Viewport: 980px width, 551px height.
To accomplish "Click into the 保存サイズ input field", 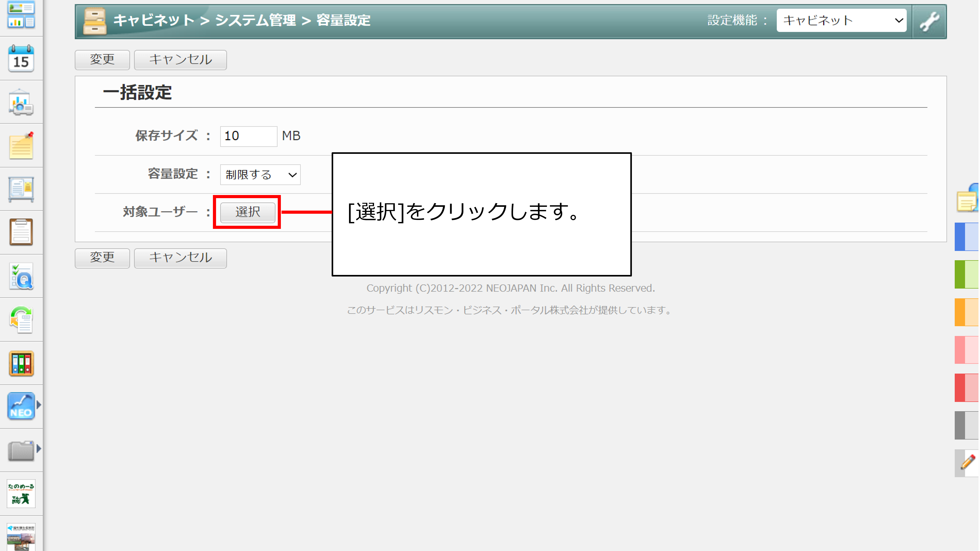I will point(248,136).
